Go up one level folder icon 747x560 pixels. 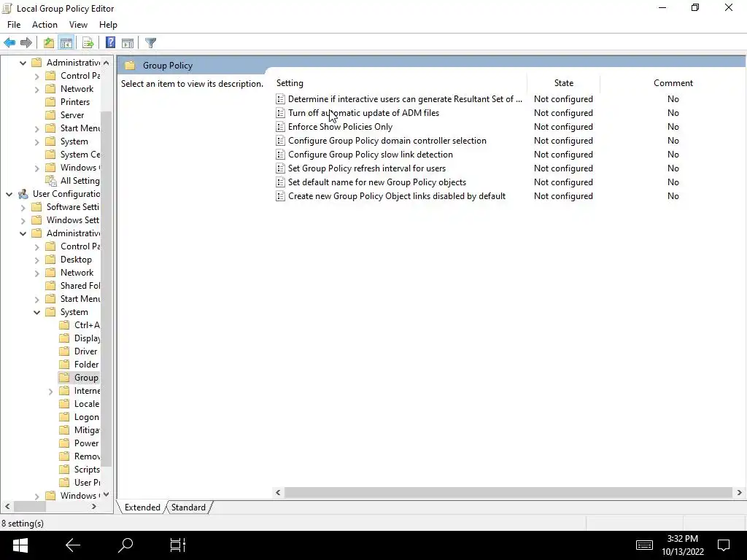pos(49,43)
